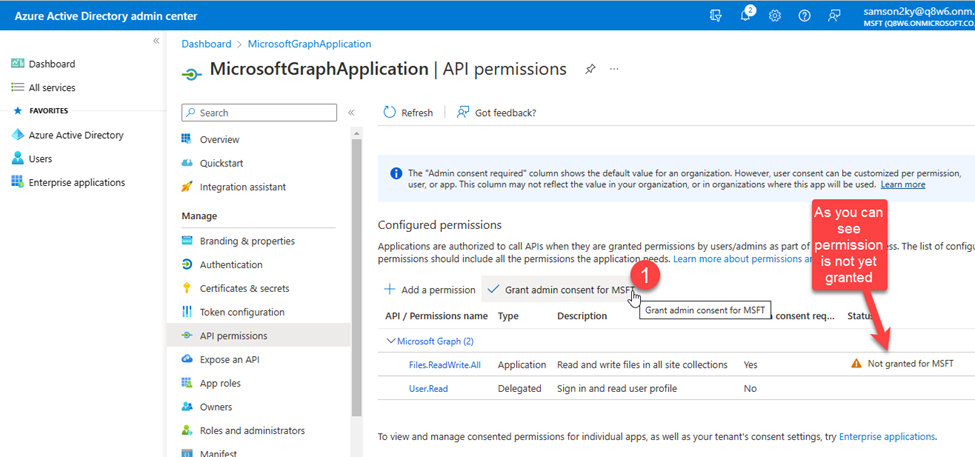Click Got feedback? in toolbar
Image resolution: width=975 pixels, height=457 pixels.
(x=496, y=113)
